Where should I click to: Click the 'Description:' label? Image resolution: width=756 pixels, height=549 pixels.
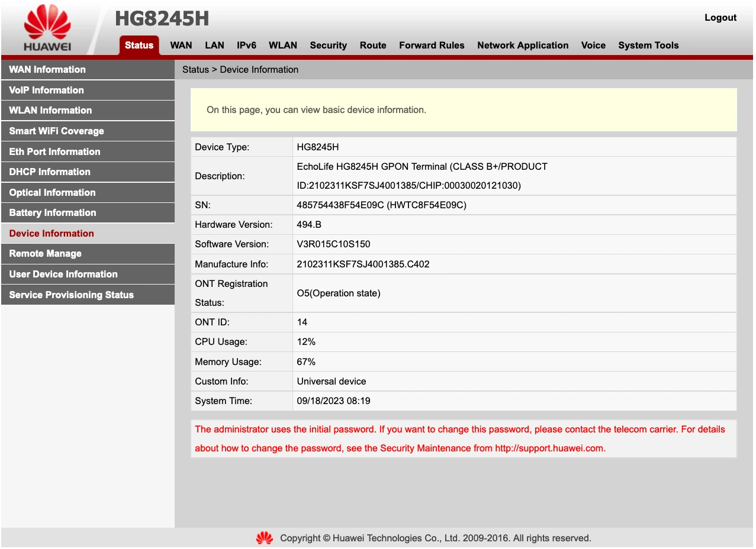[220, 176]
